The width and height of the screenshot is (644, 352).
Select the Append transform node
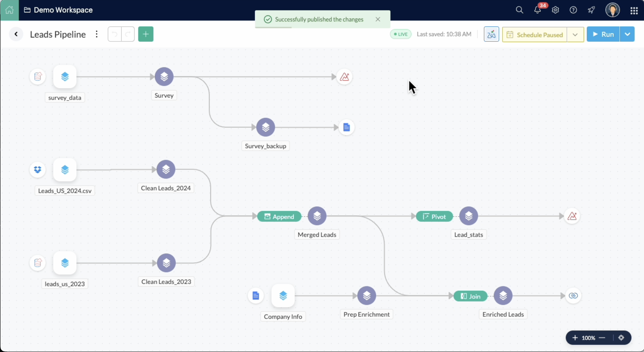(x=279, y=217)
